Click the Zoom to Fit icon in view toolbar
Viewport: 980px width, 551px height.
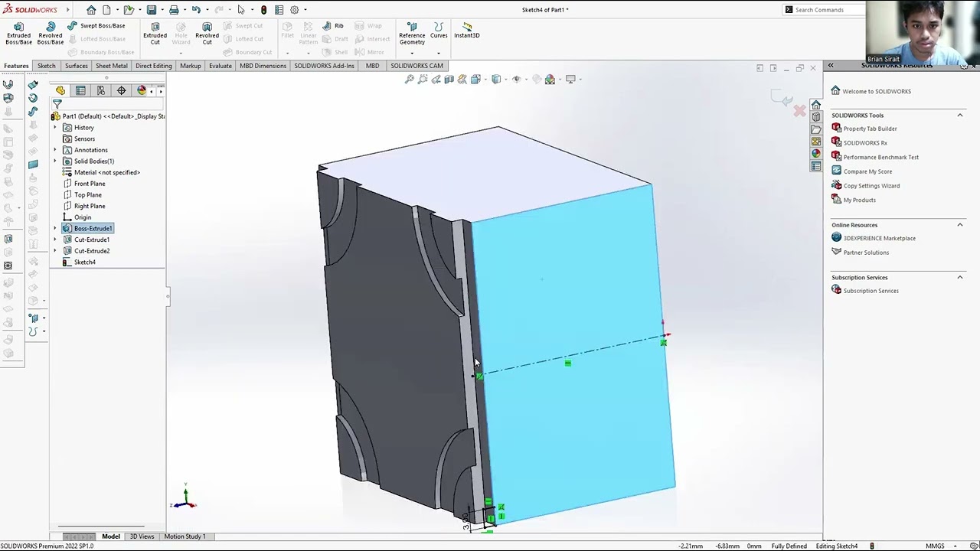pyautogui.click(x=410, y=79)
